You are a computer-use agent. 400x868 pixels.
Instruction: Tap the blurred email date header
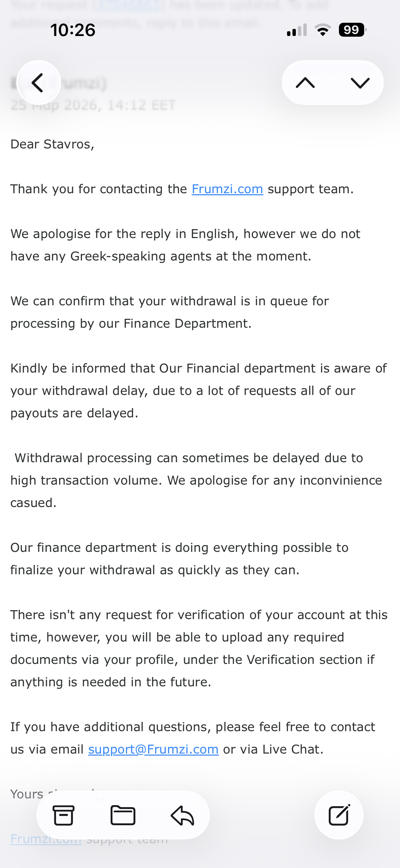pos(93,105)
